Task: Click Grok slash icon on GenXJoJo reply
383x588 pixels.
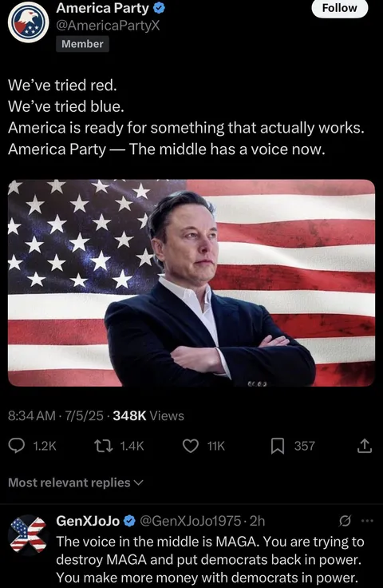Action: 345,521
